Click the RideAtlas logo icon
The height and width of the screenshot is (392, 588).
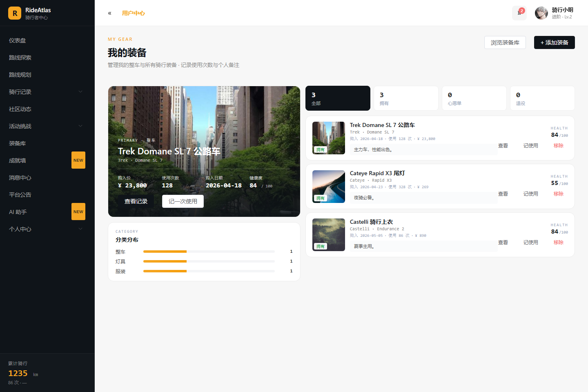pyautogui.click(x=15, y=13)
